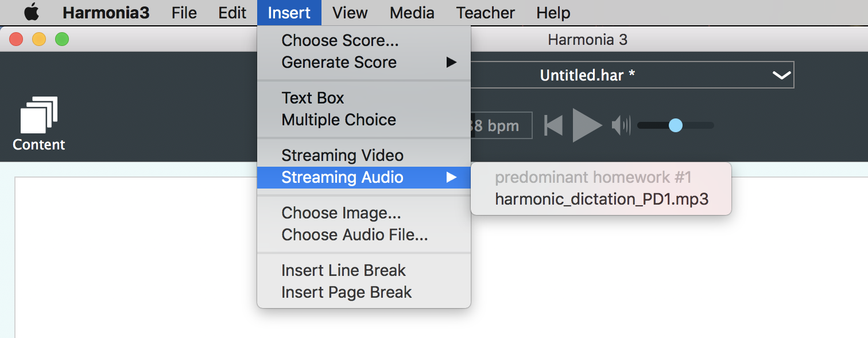
Task: Open the Apple menu
Action: pyautogui.click(x=32, y=13)
